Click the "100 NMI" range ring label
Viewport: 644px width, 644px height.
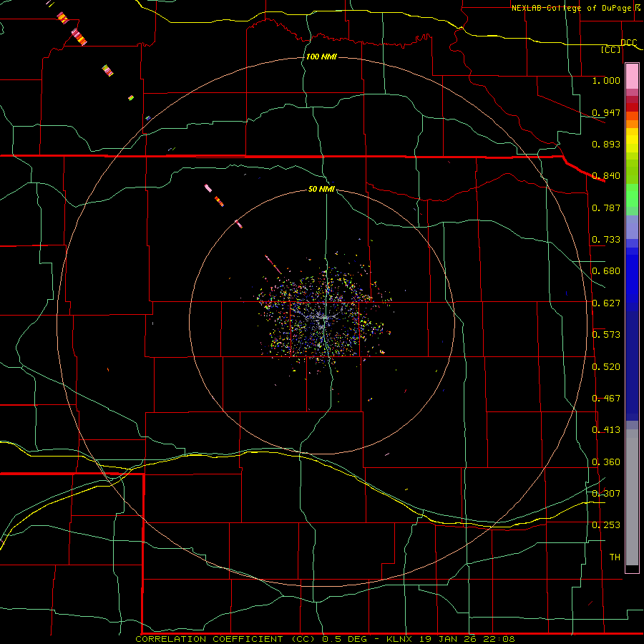point(321,57)
